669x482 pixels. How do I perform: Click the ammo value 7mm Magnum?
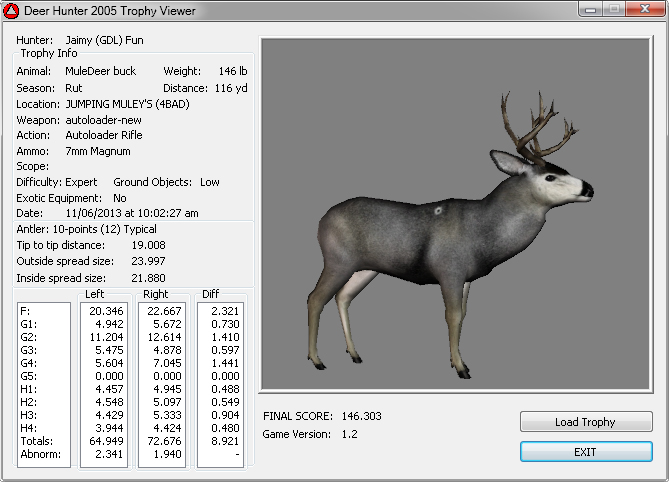pyautogui.click(x=98, y=151)
